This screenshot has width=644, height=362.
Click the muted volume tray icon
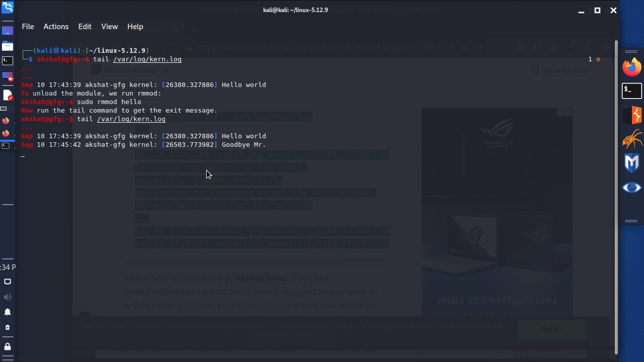coord(8,297)
